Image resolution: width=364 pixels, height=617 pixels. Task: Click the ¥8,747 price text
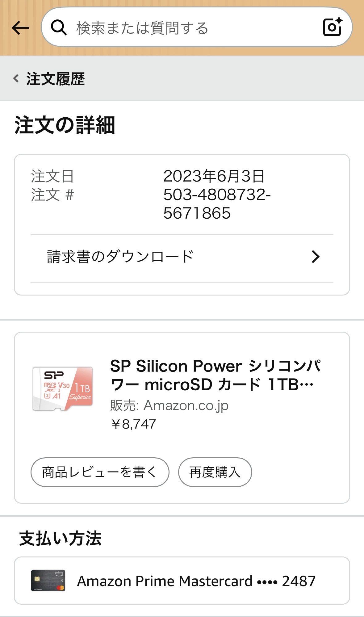(133, 424)
